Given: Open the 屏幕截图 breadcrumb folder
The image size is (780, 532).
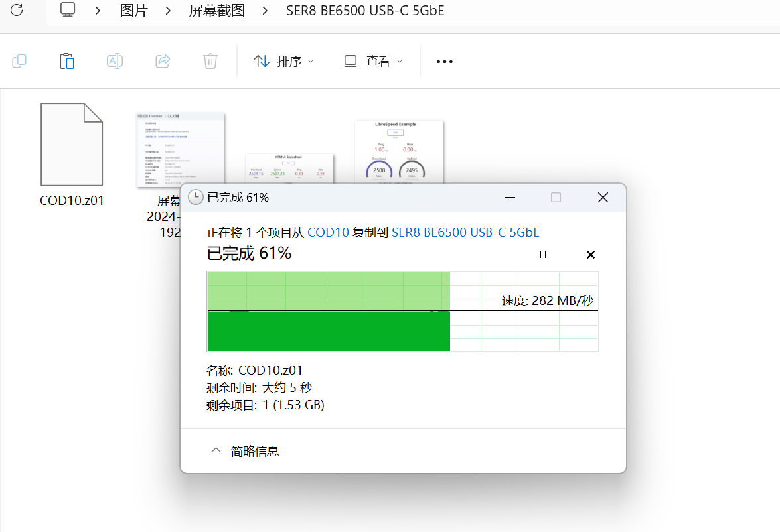Looking at the screenshot, I should click(x=217, y=10).
